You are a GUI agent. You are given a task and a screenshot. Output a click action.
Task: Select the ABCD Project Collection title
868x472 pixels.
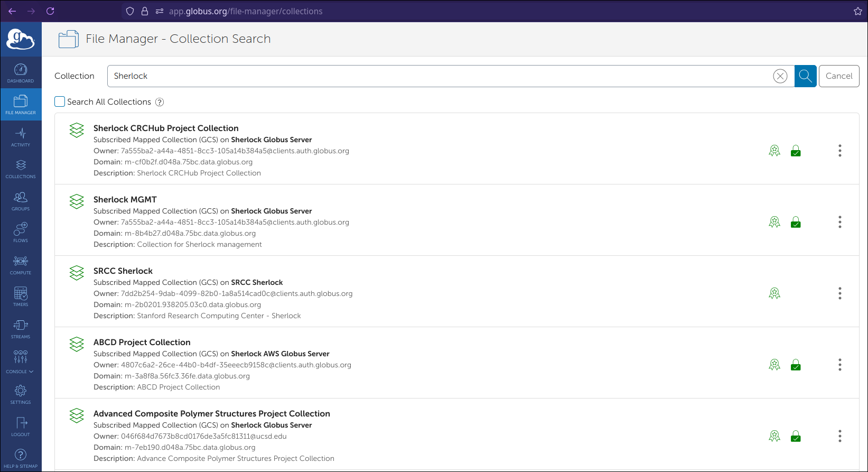(x=142, y=342)
